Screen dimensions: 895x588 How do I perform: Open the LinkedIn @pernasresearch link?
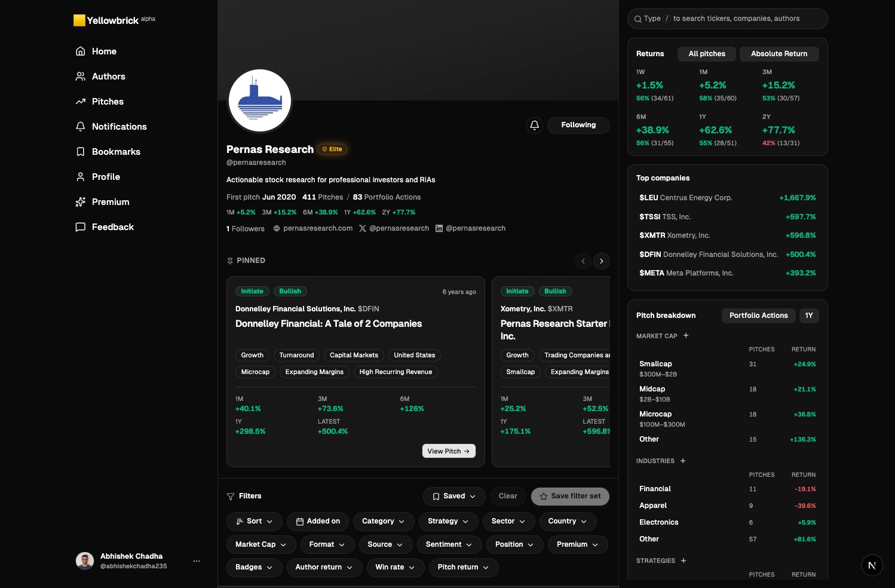click(x=470, y=228)
